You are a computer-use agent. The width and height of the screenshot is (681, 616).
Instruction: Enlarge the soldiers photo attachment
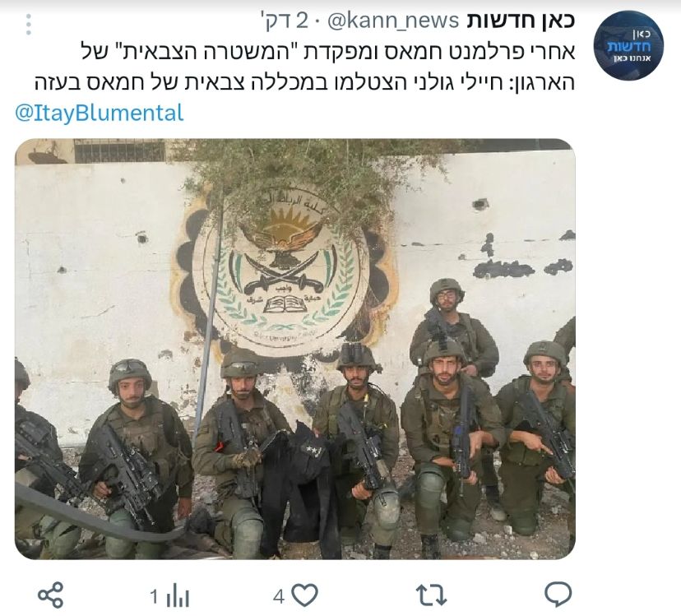coord(295,349)
